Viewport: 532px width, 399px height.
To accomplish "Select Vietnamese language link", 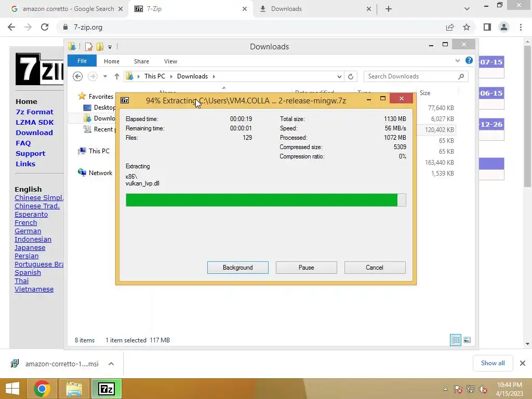I will (x=34, y=289).
